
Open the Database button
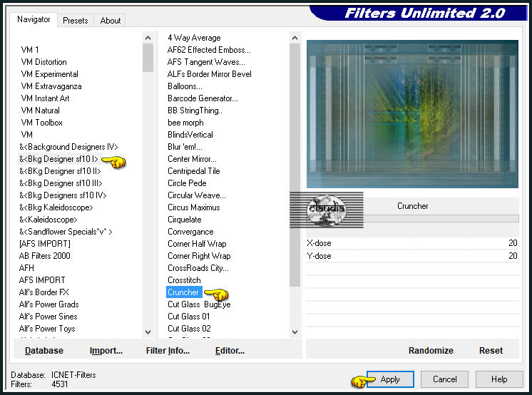tap(44, 351)
